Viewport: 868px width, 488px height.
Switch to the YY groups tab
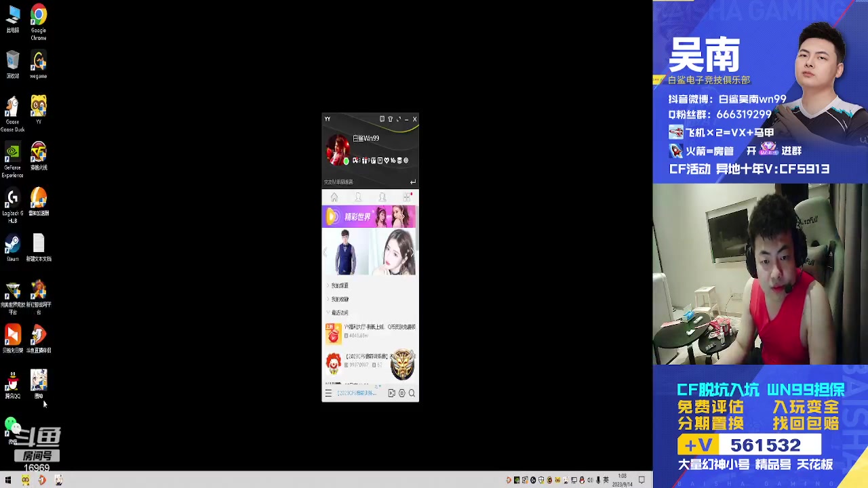pyautogui.click(x=382, y=197)
